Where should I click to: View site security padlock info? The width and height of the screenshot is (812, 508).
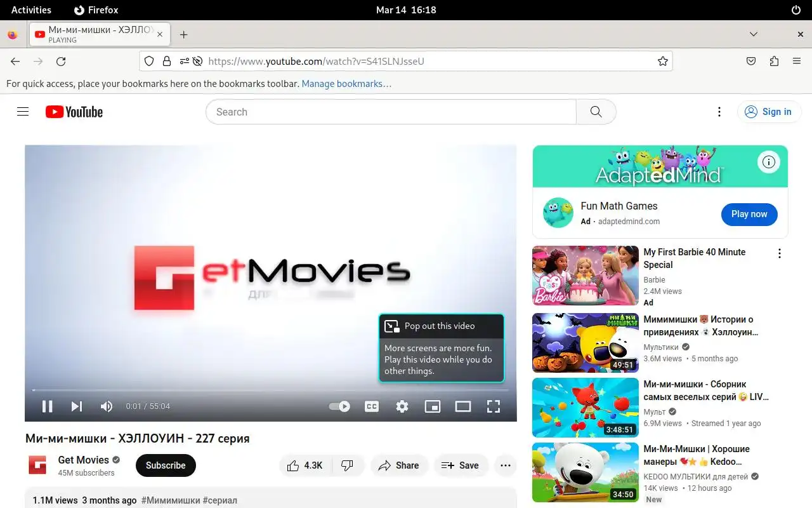tap(167, 61)
